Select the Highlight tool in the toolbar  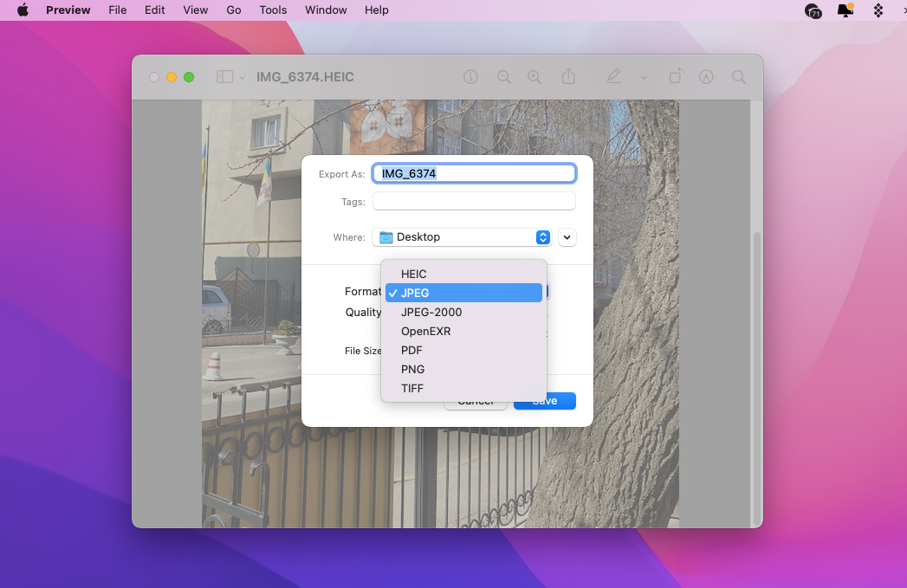(x=706, y=76)
